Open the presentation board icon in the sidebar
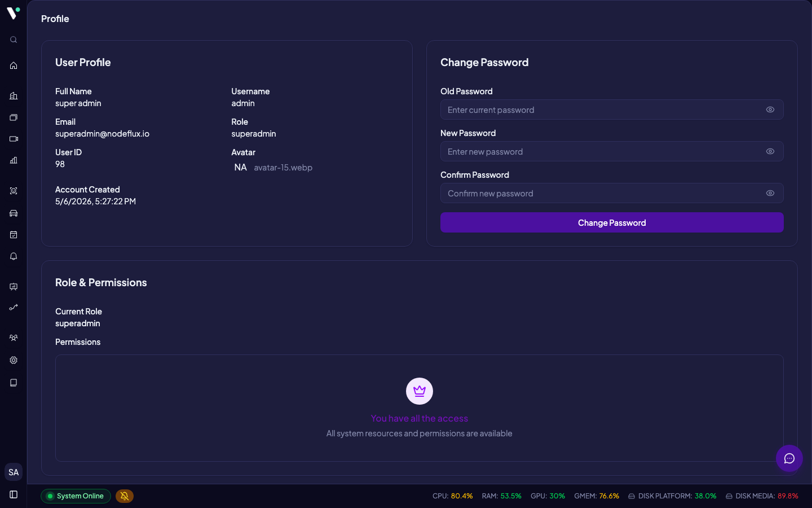 (14, 287)
